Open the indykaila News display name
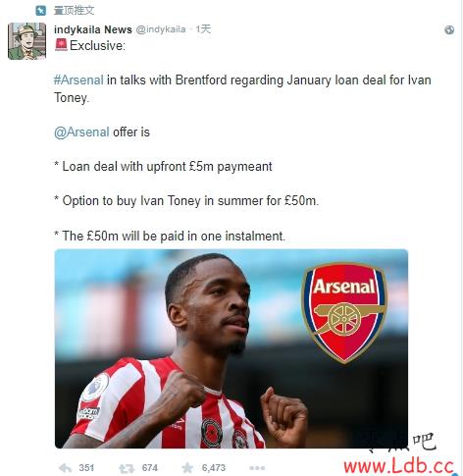 (x=93, y=29)
